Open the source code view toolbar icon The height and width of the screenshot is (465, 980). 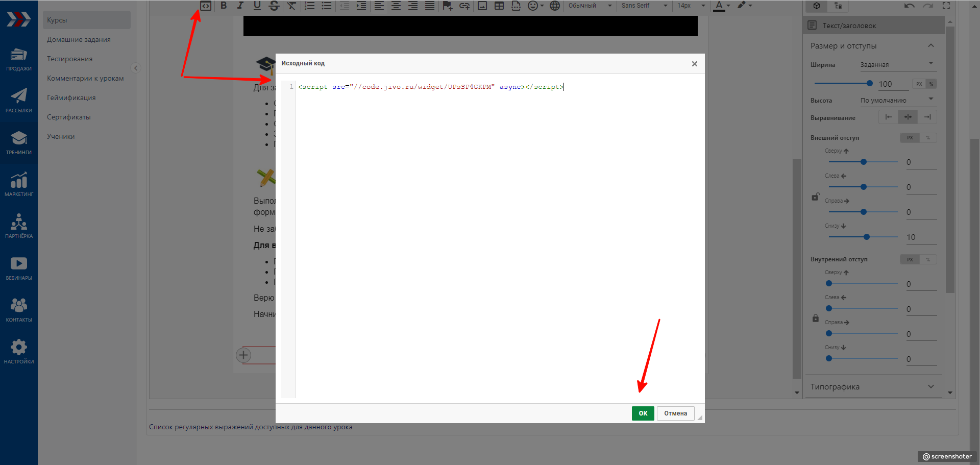point(205,6)
